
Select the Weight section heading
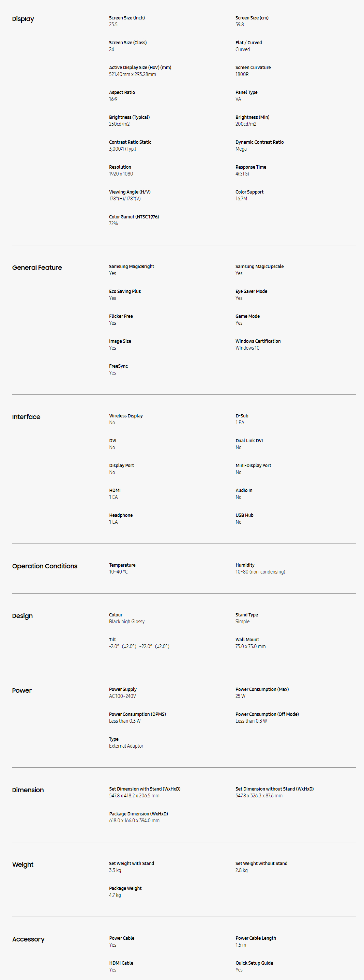(x=23, y=865)
